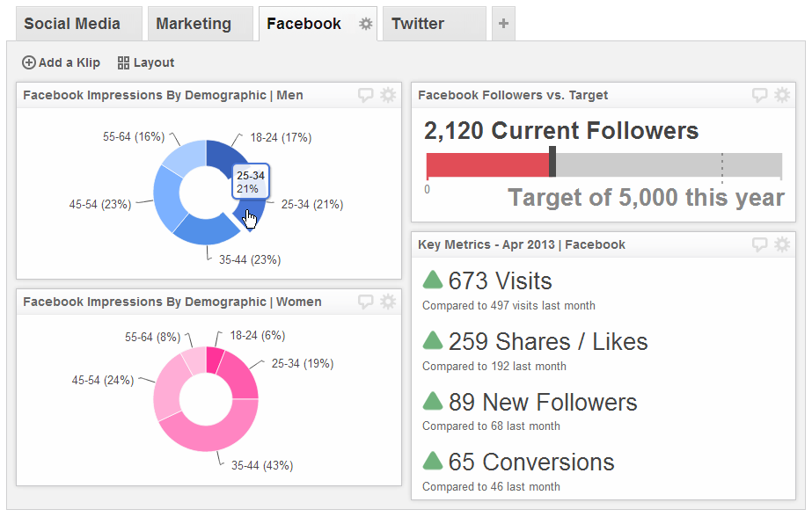Image resolution: width=812 pixels, height=517 pixels.
Task: Click the comment icon on Key Metrics klip
Action: (x=758, y=244)
